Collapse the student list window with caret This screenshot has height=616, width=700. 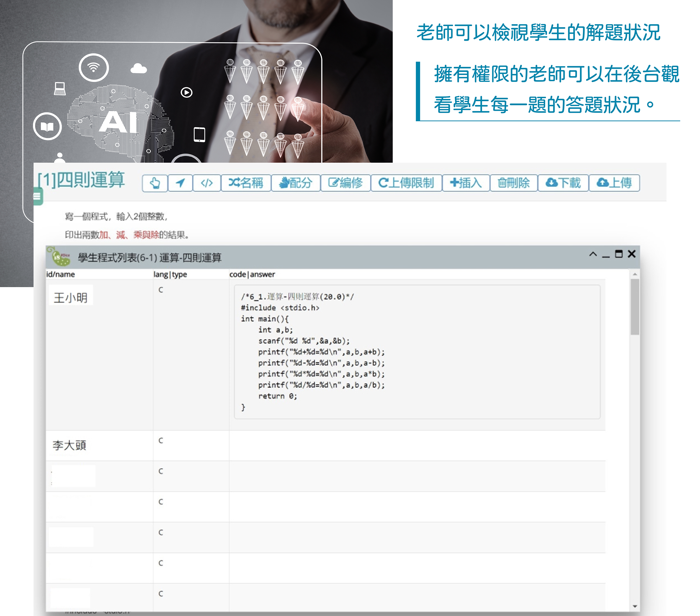593,254
